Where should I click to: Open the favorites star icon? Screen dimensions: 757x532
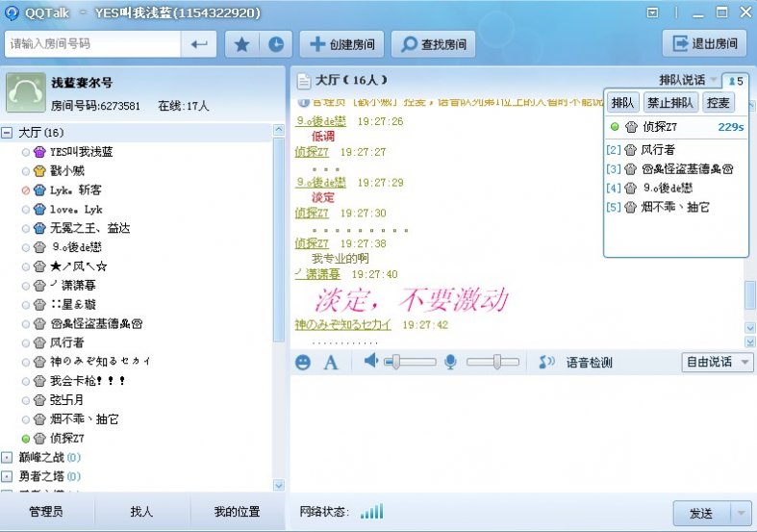click(241, 44)
